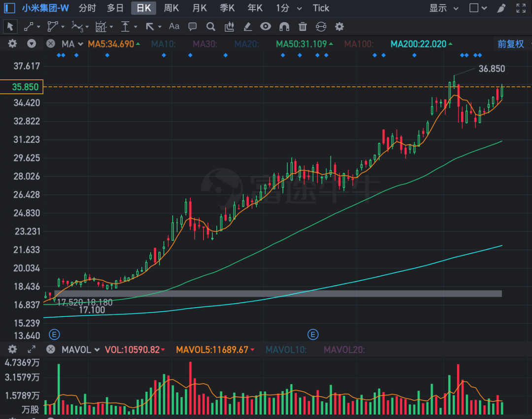This screenshot has height=419, width=532.
Task: Toggle the left sidebar panel icon
Action: point(9,8)
